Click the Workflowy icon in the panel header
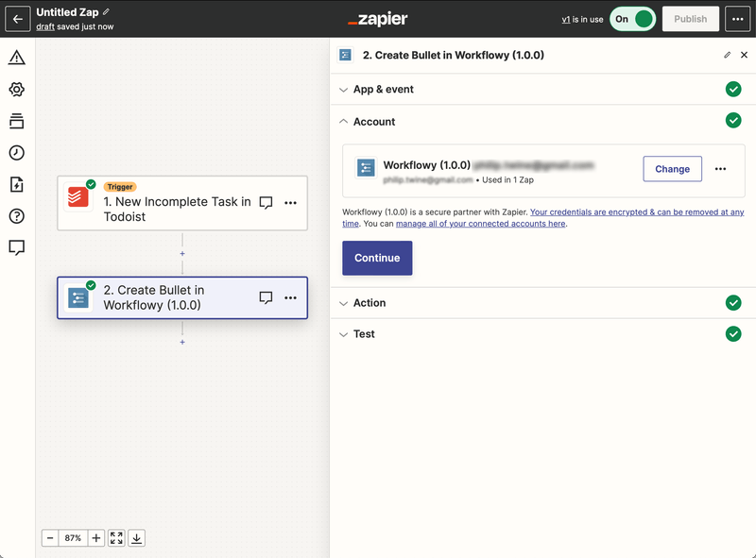This screenshot has height=558, width=756. (x=346, y=55)
